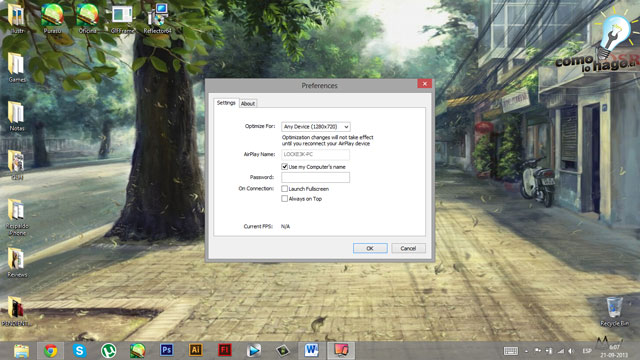Open the Optimize For dropdown

coord(316,127)
